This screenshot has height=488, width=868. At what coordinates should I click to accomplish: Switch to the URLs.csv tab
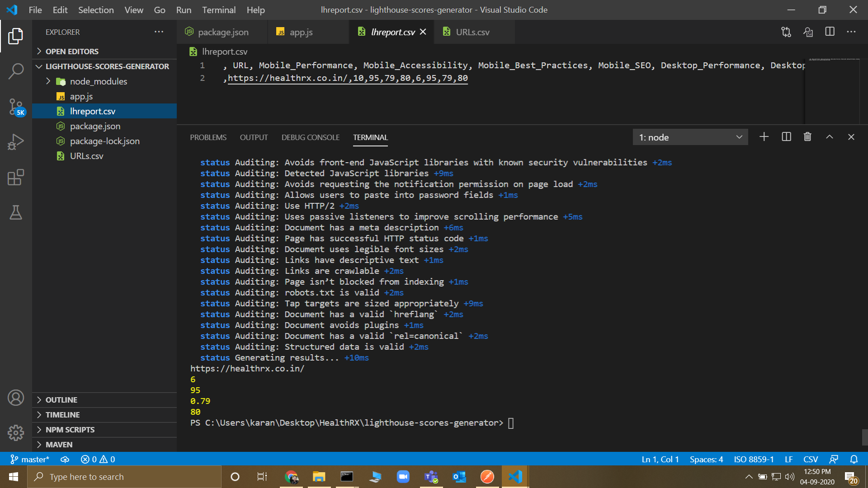tap(472, 32)
